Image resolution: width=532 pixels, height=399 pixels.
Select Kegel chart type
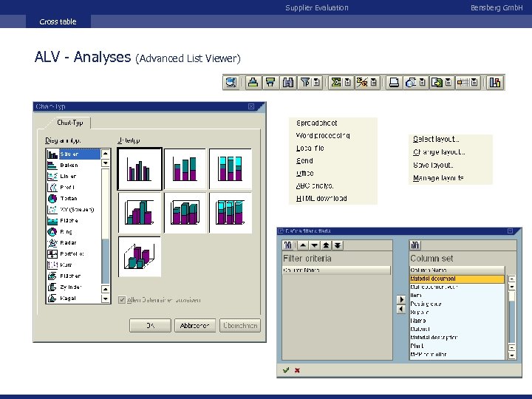pyautogui.click(x=73, y=299)
